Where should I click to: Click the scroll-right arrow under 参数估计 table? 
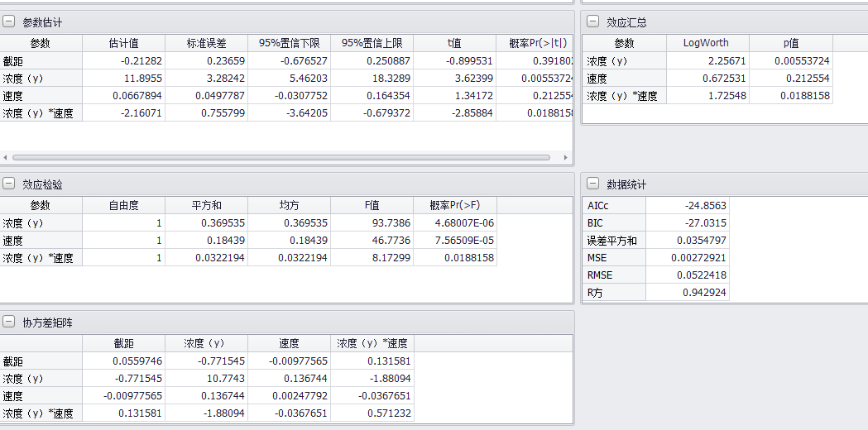[566, 157]
